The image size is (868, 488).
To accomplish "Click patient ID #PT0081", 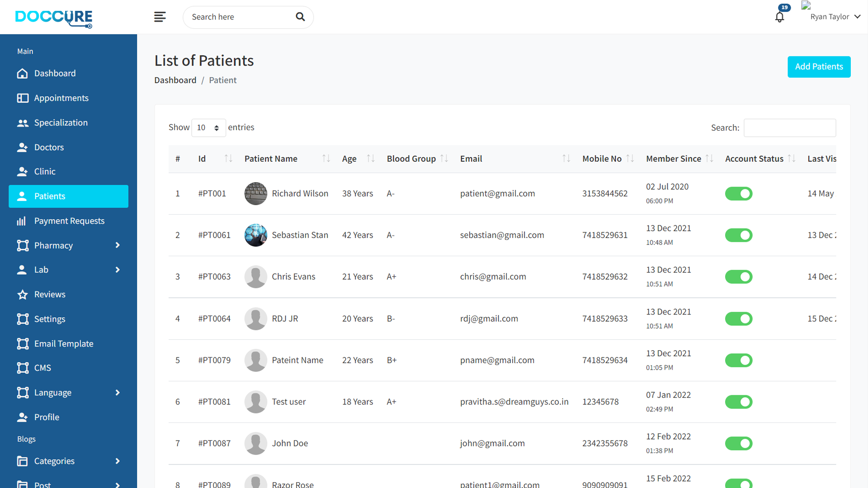I will click(x=214, y=402).
